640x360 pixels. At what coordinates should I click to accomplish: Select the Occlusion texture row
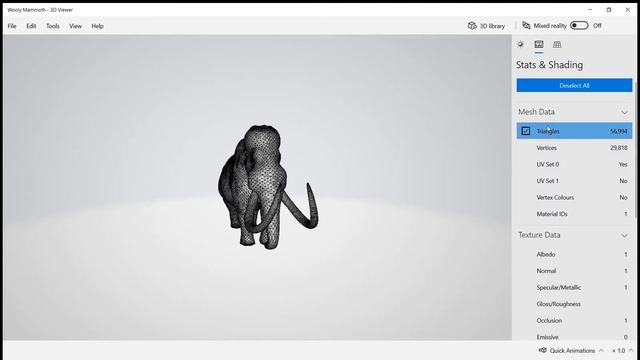click(574, 320)
